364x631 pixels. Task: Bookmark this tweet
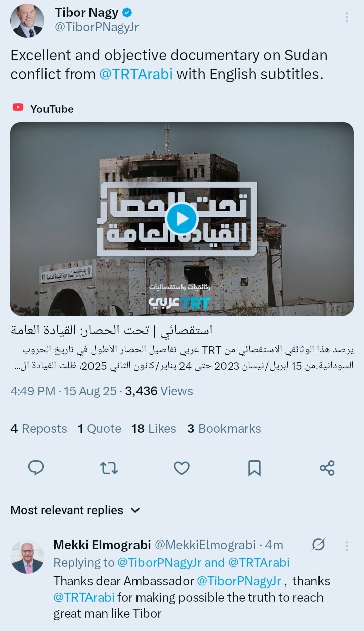pos(254,468)
